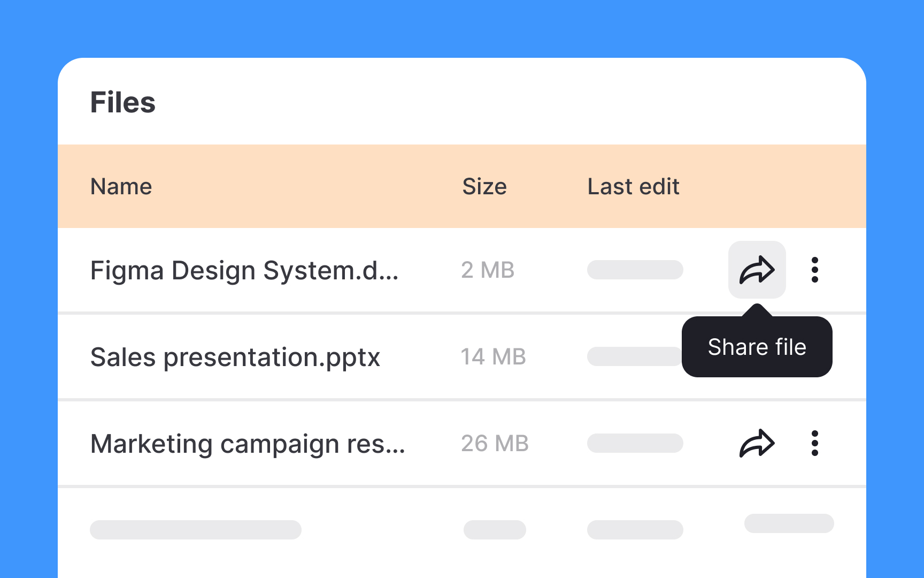The width and height of the screenshot is (924, 578).
Task: Share the Marketing campaign file
Action: pyautogui.click(x=757, y=443)
